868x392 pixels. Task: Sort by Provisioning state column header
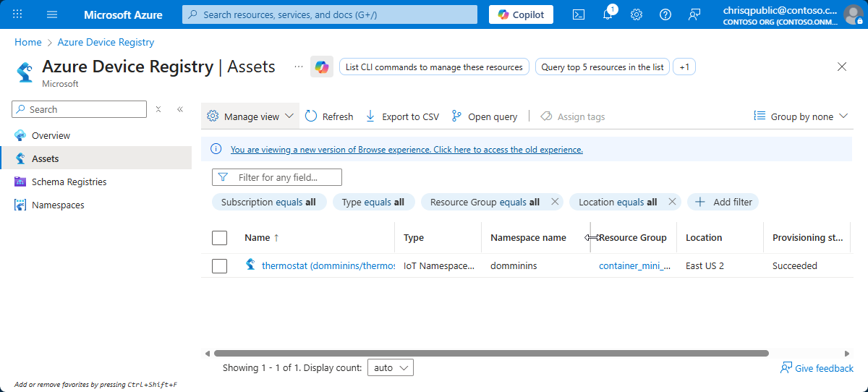click(x=807, y=237)
